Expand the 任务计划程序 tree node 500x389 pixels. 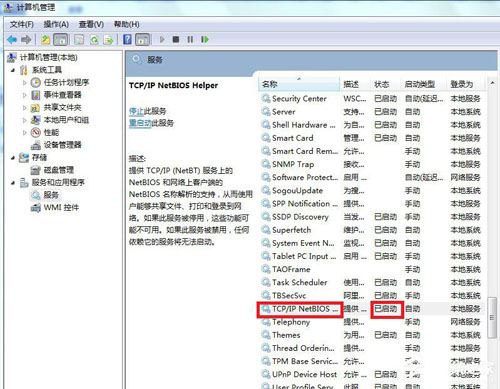(24, 82)
